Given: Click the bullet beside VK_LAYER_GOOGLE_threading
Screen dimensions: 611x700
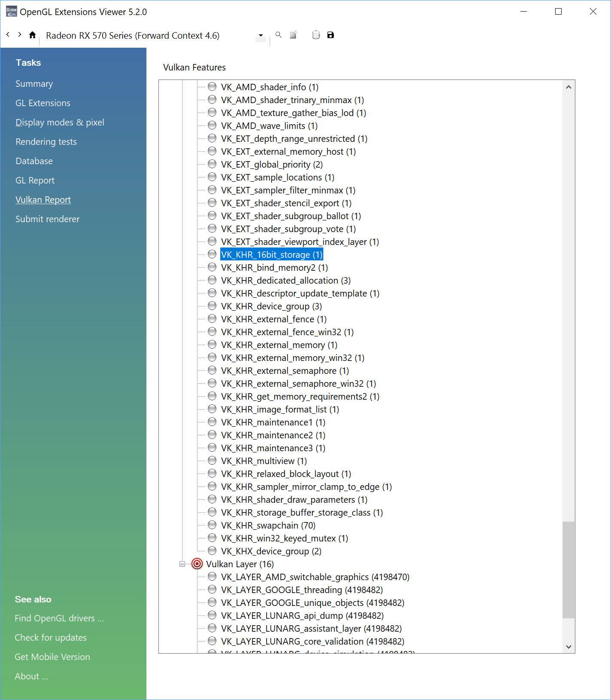Looking at the screenshot, I should (x=212, y=590).
